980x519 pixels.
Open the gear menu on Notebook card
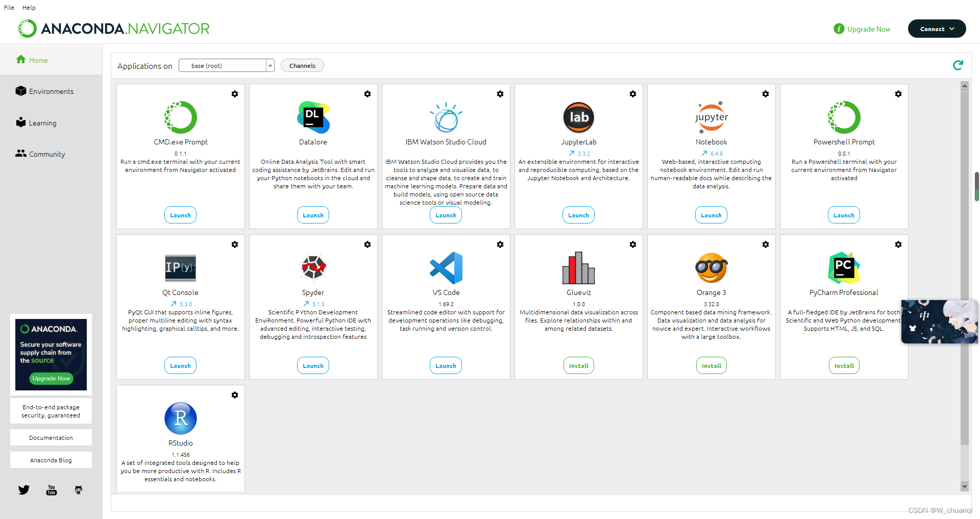766,94
